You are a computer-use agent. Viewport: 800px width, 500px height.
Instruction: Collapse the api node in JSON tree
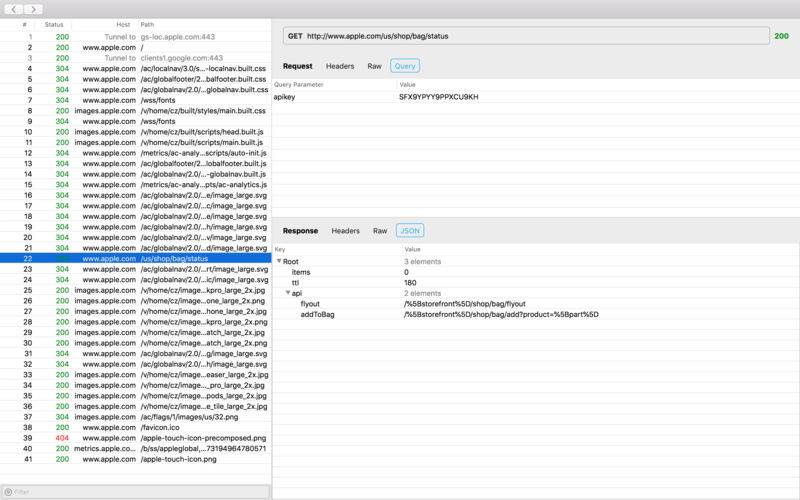[x=288, y=293]
